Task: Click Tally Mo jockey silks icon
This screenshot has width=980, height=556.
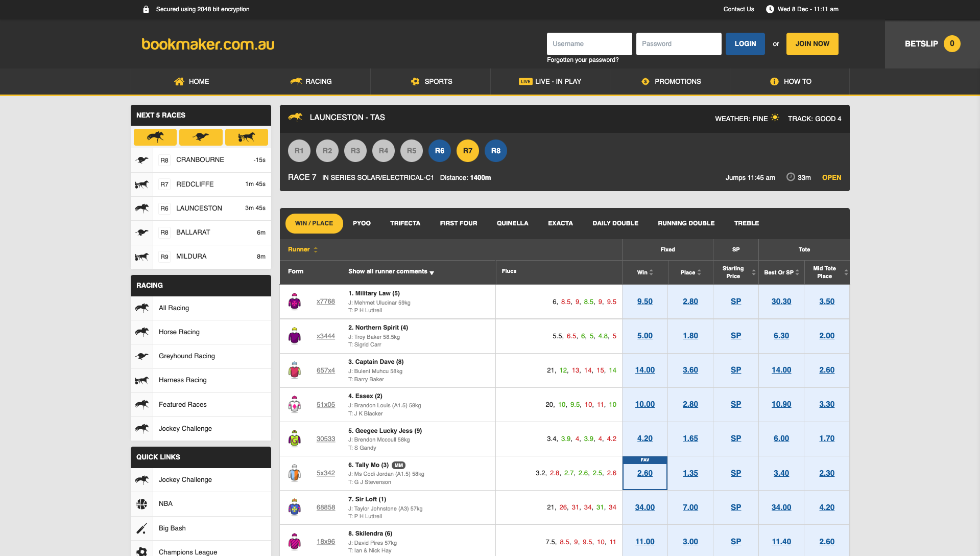Action: pos(295,473)
